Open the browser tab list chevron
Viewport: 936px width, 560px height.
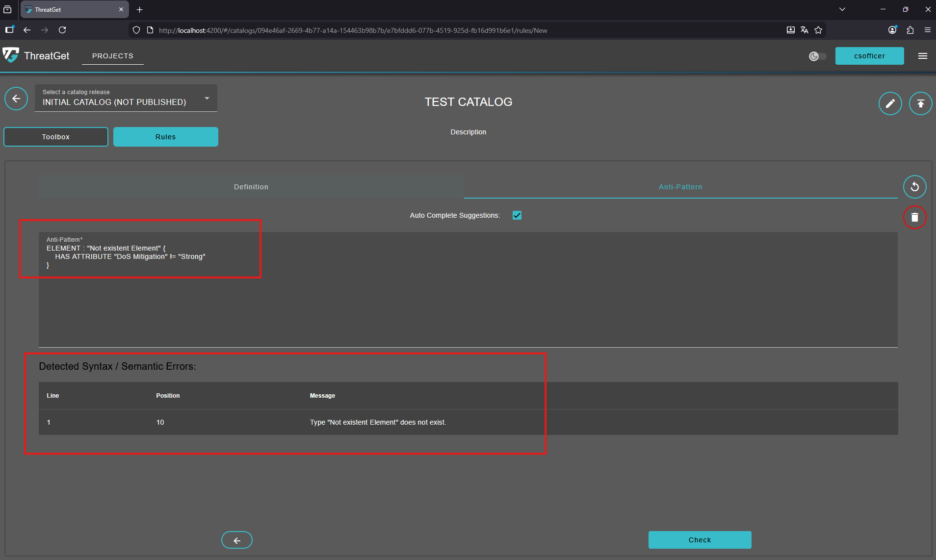[x=842, y=9]
